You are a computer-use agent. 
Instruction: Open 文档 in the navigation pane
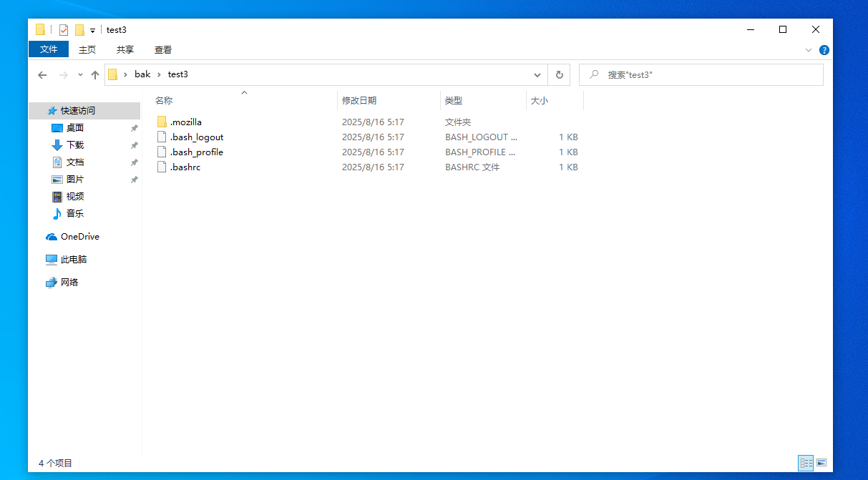[75, 162]
